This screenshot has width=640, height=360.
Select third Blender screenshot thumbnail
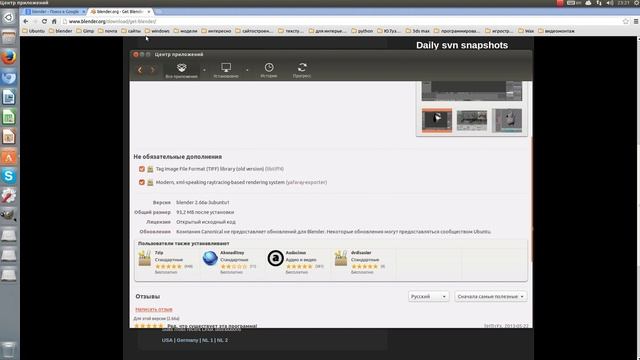(507, 120)
